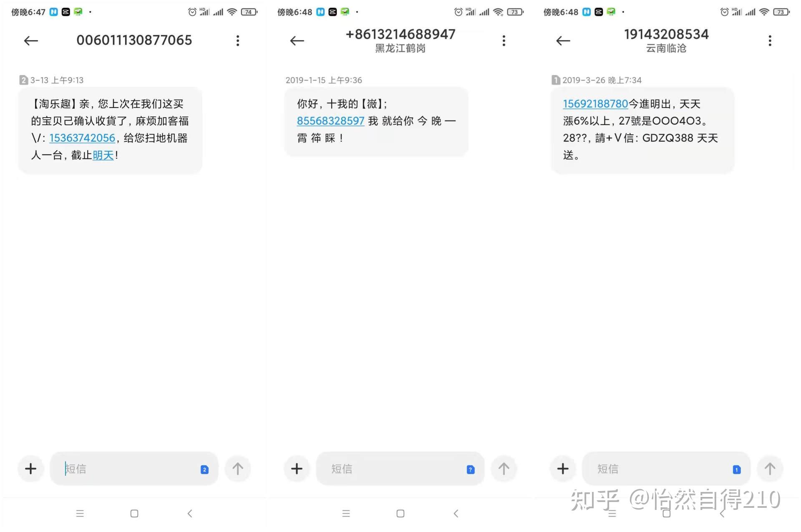Tap the 短信 text field in +8613214688947 chat
801x532 pixels.
400,469
